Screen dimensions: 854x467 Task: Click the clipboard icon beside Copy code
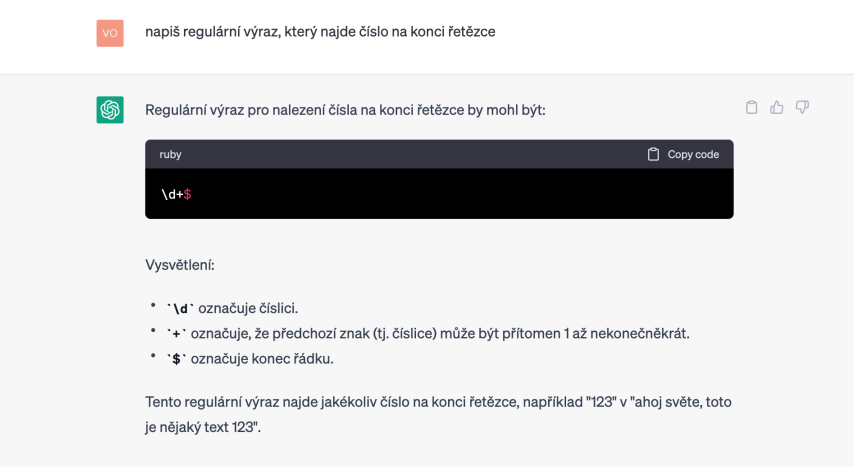[x=653, y=154]
